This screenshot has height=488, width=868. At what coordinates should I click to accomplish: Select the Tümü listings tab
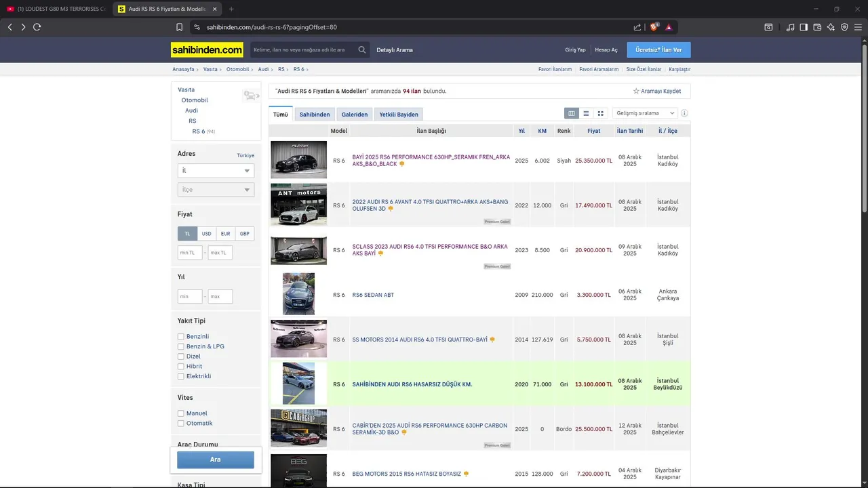281,115
